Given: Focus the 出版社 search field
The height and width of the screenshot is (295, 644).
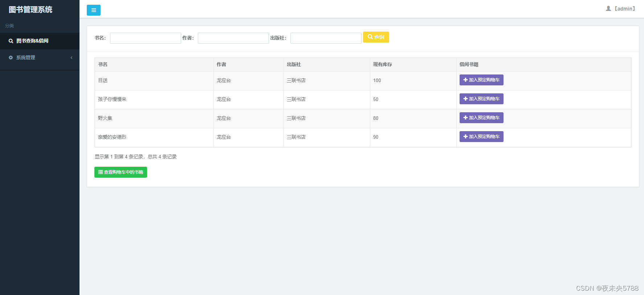Looking at the screenshot, I should tap(326, 38).
